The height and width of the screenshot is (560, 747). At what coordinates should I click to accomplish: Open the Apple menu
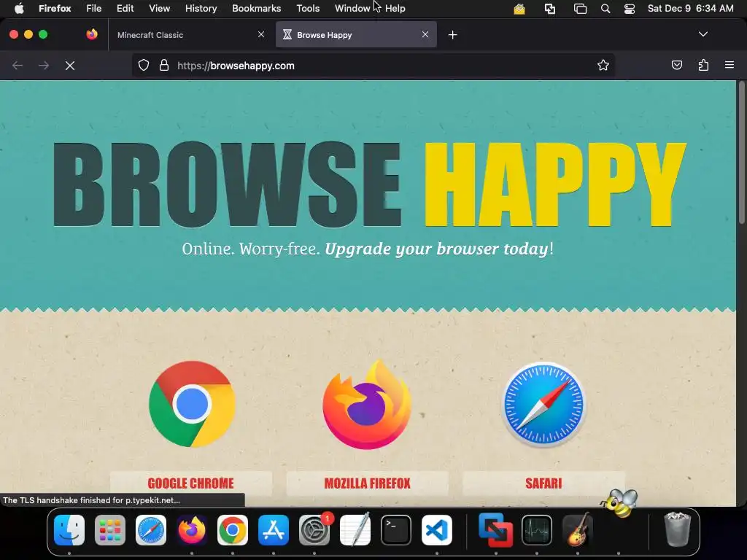18,9
